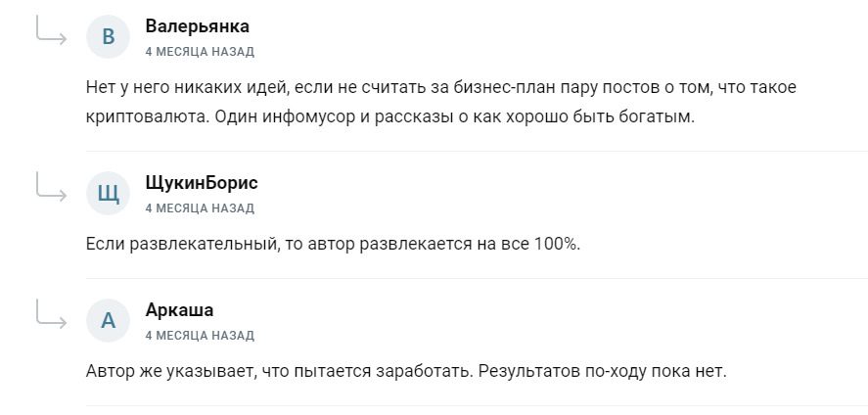The image size is (868, 415).
Task: Click the "4 месяца назад" timestamp under ЩукинБорис
Action: pyautogui.click(x=200, y=207)
